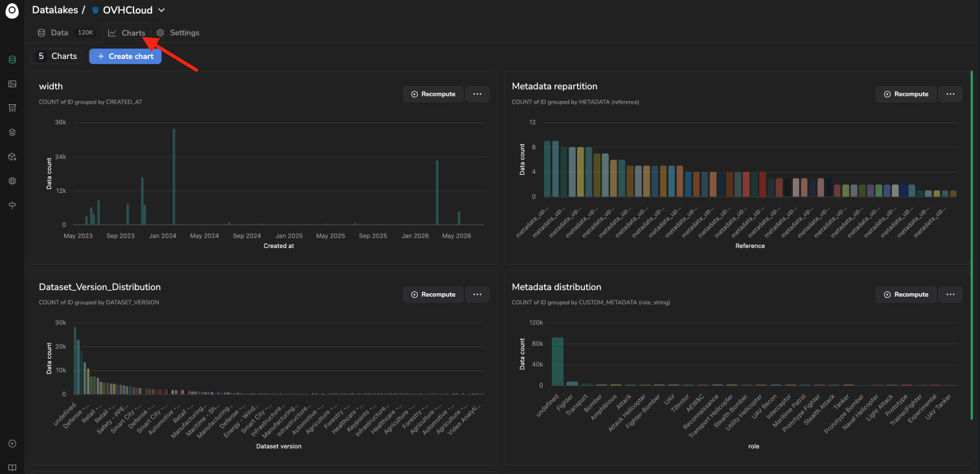Open the book documentation icon in sidebar

click(12, 468)
